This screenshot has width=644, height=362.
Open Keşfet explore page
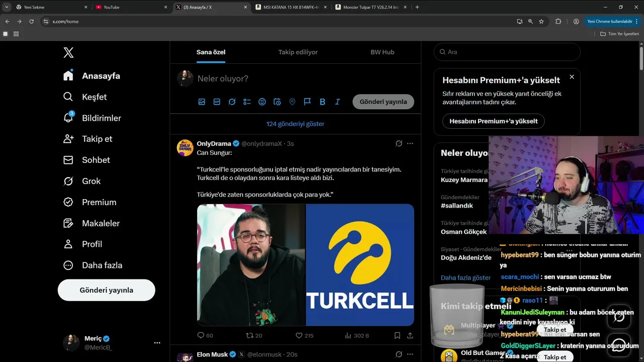click(85, 97)
